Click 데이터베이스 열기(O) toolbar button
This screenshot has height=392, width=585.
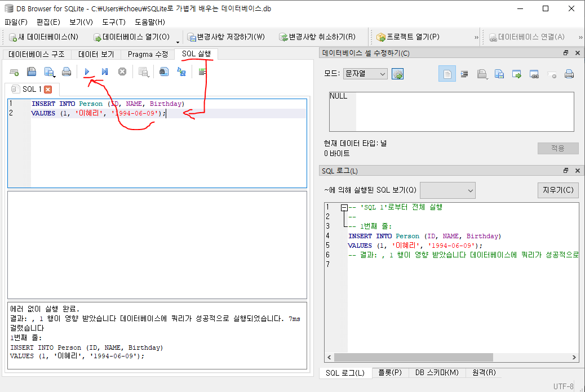131,37
